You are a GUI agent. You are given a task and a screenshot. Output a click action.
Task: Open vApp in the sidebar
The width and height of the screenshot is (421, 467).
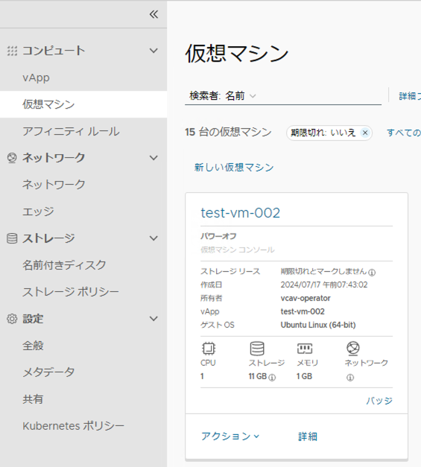[36, 78]
